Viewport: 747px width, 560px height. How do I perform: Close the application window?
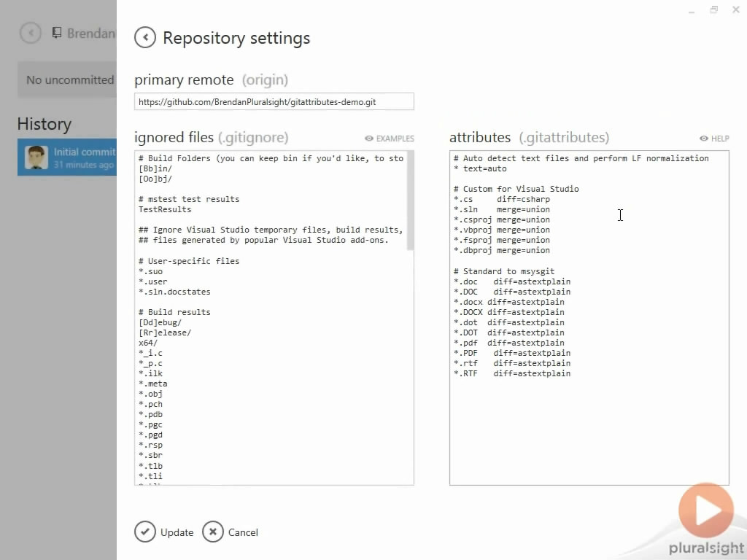tap(735, 10)
